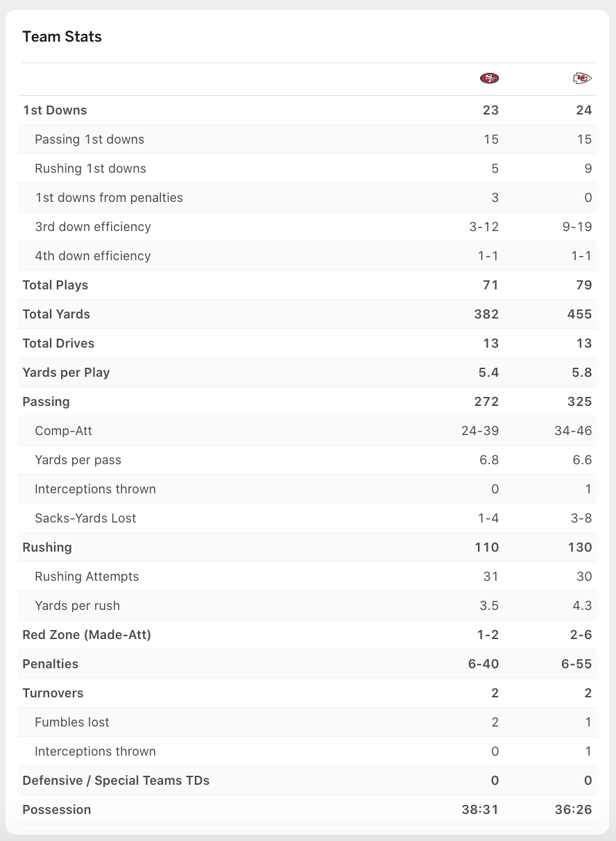Click the Total Drives row label

pyautogui.click(x=58, y=343)
